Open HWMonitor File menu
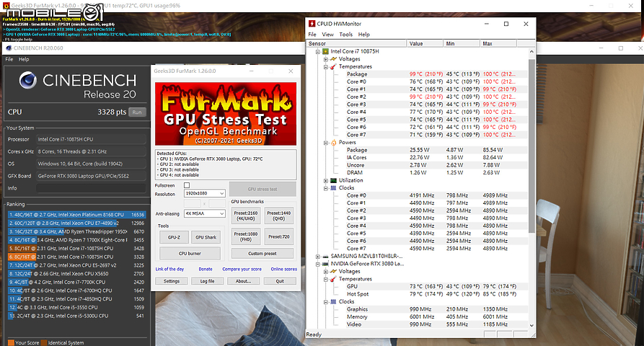Image resolution: width=644 pixels, height=346 pixels. pyautogui.click(x=312, y=35)
